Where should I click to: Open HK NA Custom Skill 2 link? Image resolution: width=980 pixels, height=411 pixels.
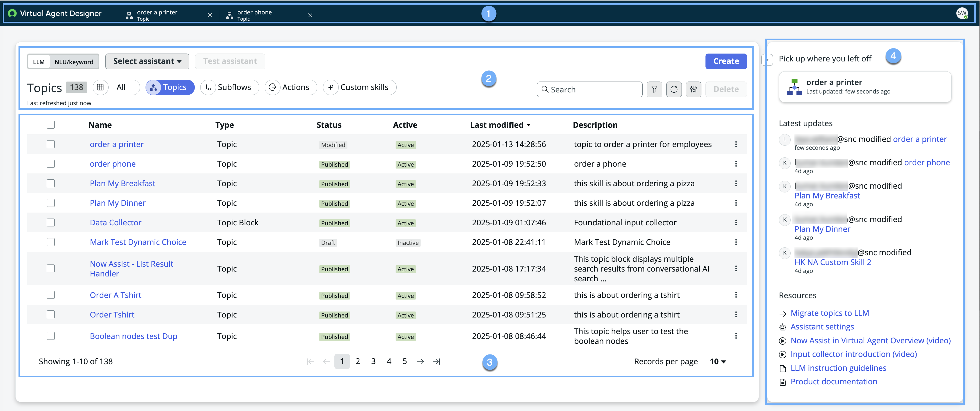(x=832, y=262)
